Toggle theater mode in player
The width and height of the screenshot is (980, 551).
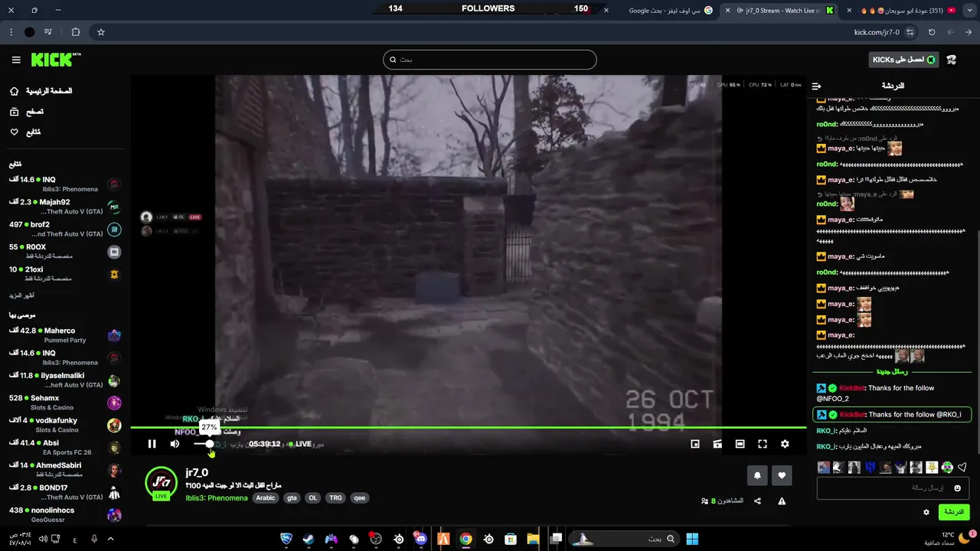pos(740,444)
